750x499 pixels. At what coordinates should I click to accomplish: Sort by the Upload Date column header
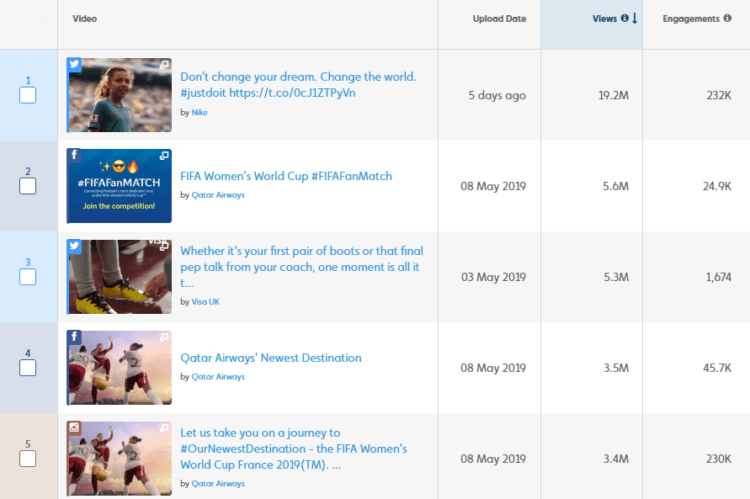pos(499,19)
